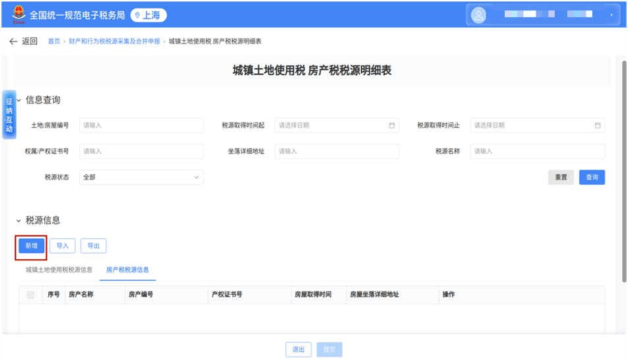Toggle the select-all checkbox in table header

(30, 295)
